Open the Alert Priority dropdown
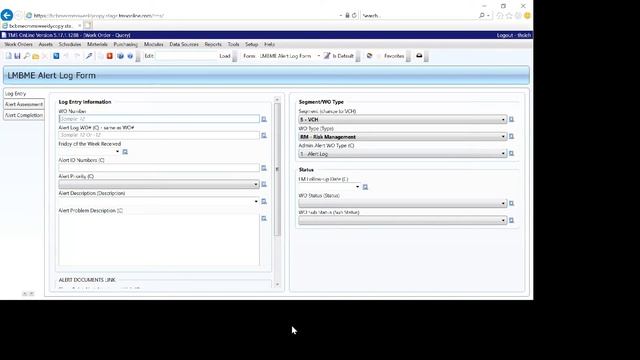This screenshot has width=640, height=360. coord(159,184)
